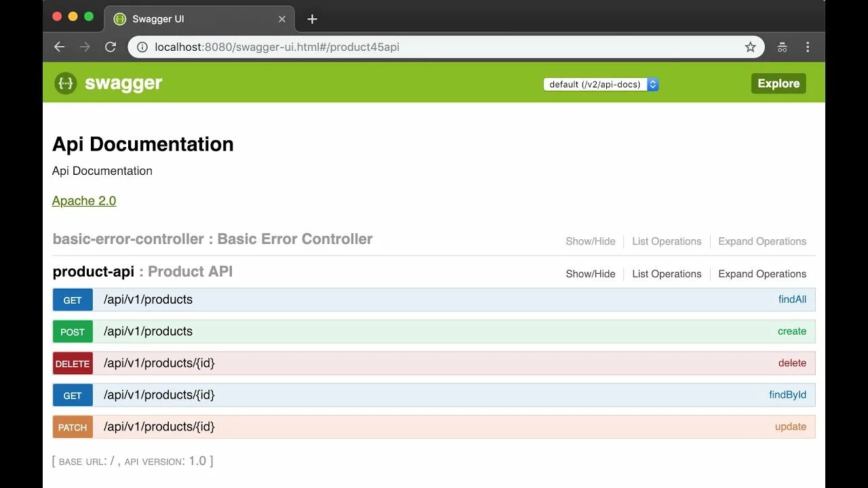Expand the findAll /api/v1/products path
This screenshot has width=868, height=488.
[x=148, y=300]
